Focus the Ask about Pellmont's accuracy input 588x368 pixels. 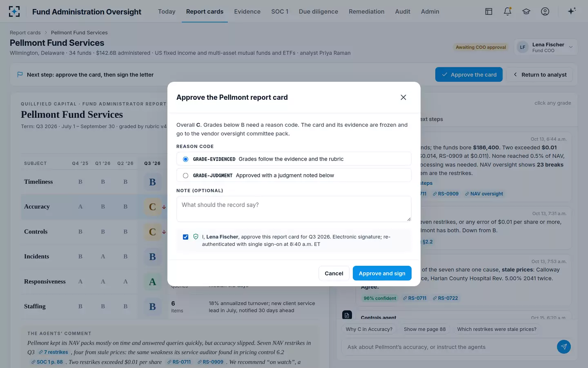coord(449,347)
